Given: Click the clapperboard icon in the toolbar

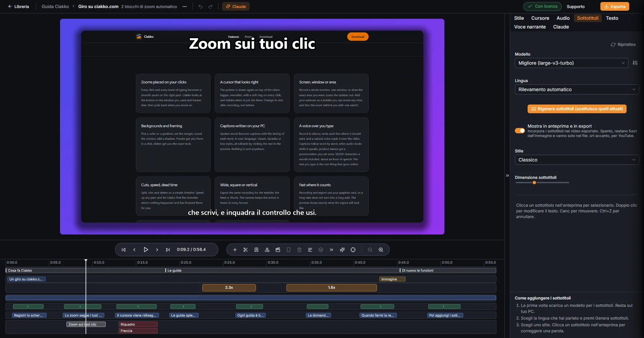Looking at the screenshot, I should point(278,250).
